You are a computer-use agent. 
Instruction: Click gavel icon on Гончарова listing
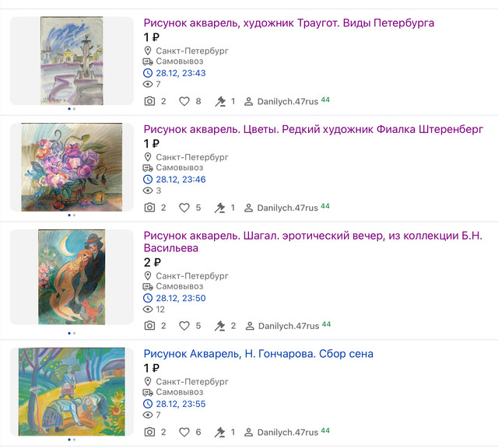click(x=219, y=432)
